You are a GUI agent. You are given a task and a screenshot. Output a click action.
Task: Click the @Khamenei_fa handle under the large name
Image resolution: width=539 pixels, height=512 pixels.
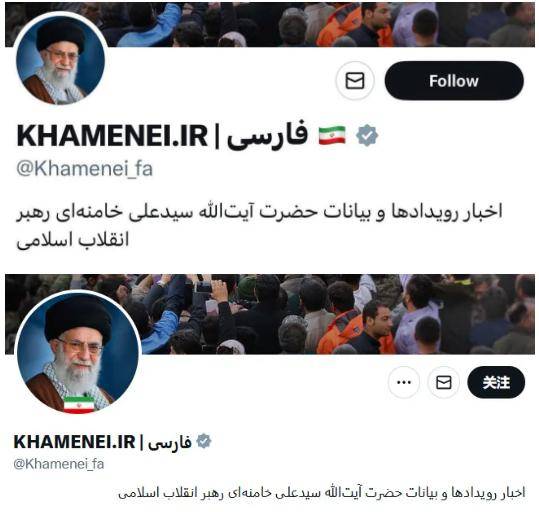click(x=85, y=168)
